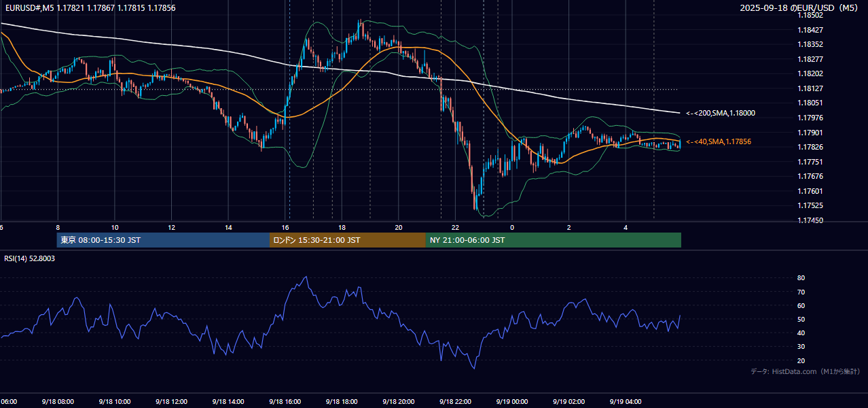
Task: Click the 9/19 04:00 date label
Action: click(x=626, y=401)
